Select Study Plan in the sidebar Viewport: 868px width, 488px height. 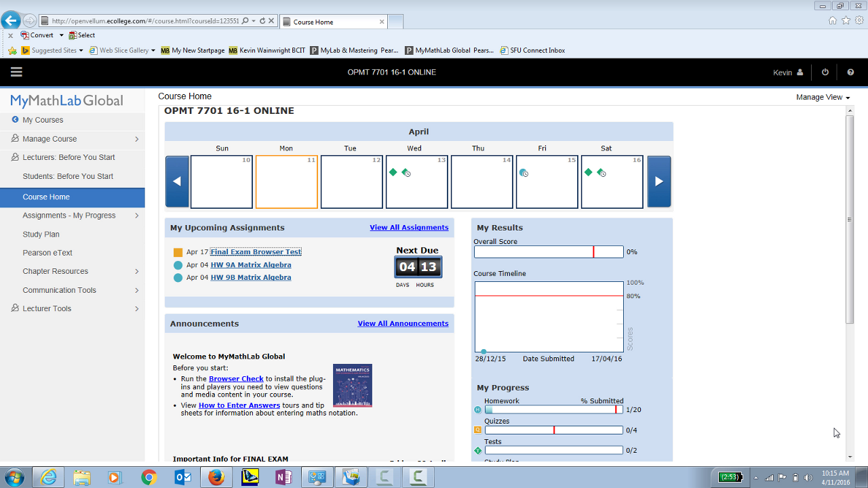[x=41, y=235]
